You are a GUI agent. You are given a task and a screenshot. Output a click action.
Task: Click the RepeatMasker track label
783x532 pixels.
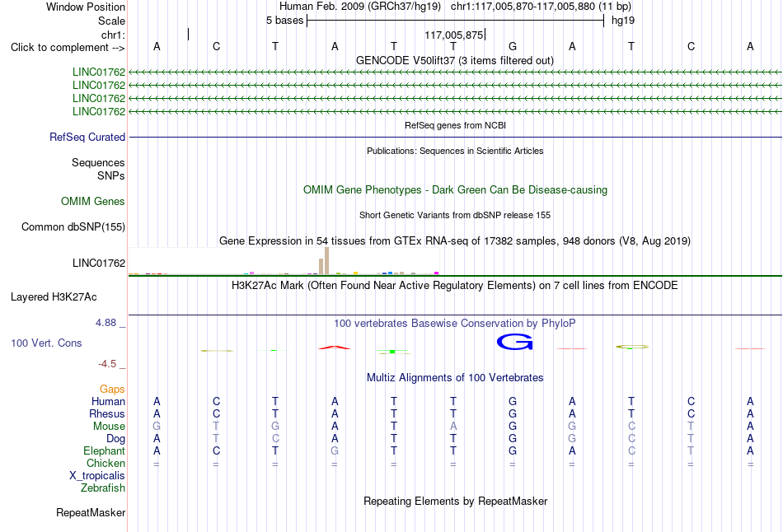[91, 512]
